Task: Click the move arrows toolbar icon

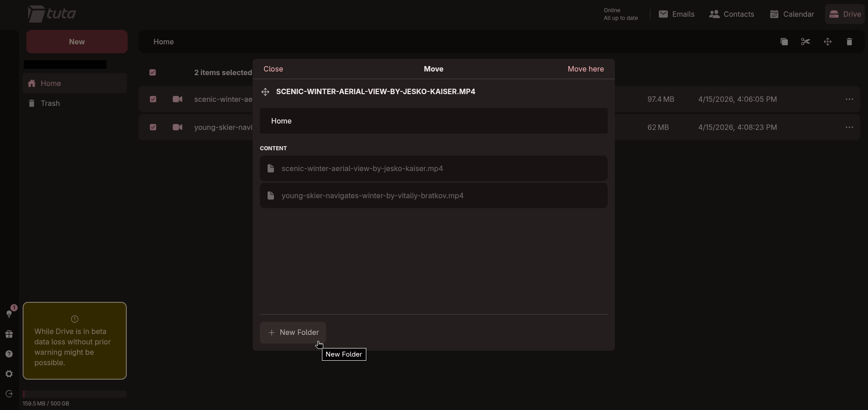Action: tap(828, 42)
